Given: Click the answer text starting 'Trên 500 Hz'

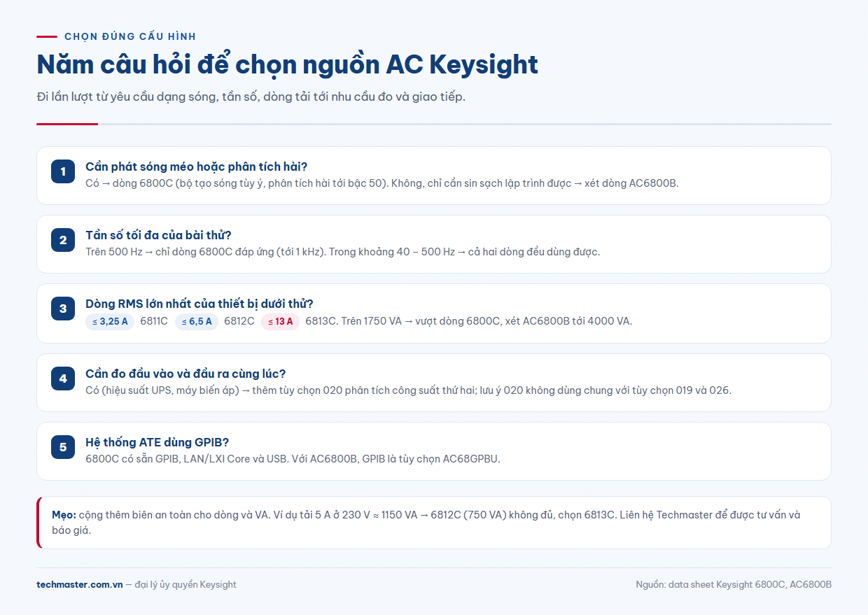Looking at the screenshot, I should [342, 252].
